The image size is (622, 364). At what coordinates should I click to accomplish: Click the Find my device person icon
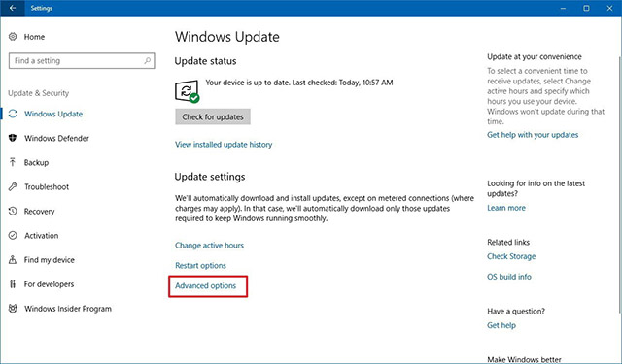coord(13,260)
